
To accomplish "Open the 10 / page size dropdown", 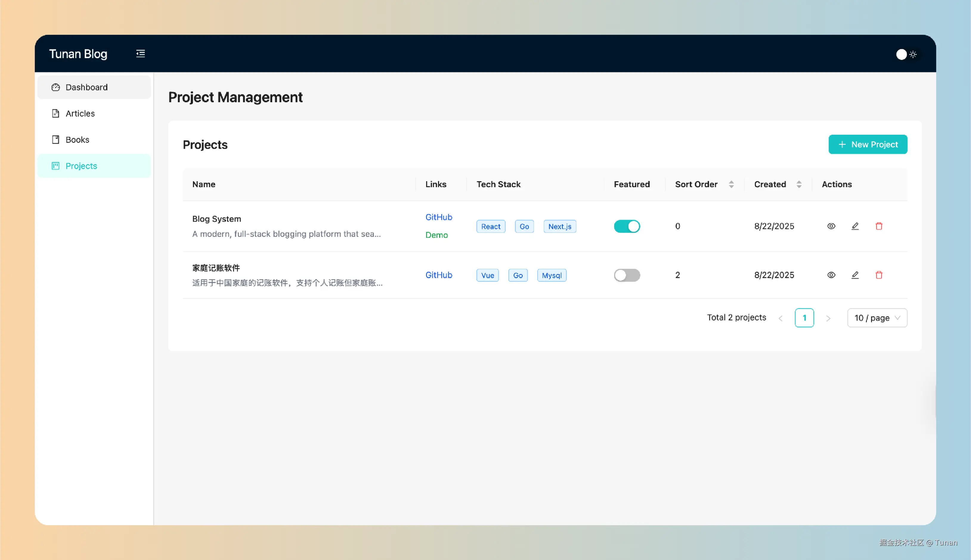I will click(877, 318).
